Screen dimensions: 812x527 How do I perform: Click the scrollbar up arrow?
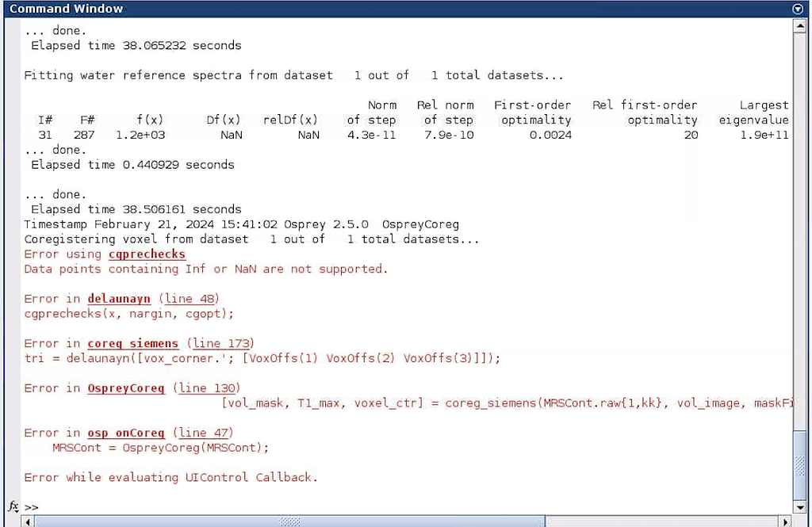(799, 25)
